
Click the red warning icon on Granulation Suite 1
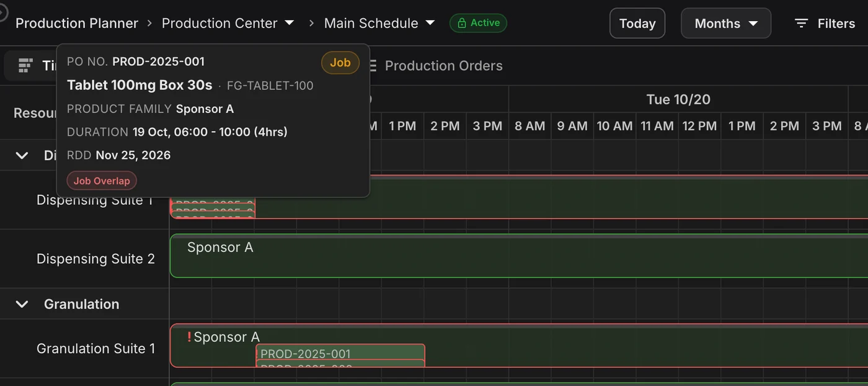pos(189,337)
